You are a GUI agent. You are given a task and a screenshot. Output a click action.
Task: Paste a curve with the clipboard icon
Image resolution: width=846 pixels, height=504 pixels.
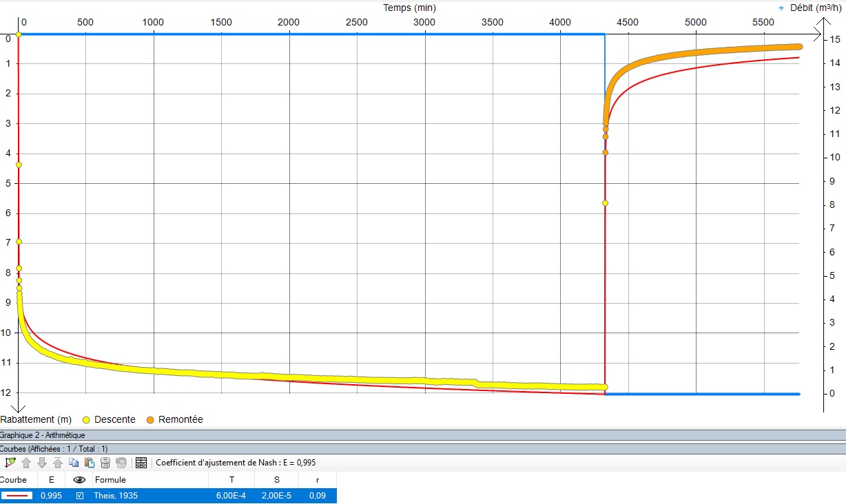point(90,463)
